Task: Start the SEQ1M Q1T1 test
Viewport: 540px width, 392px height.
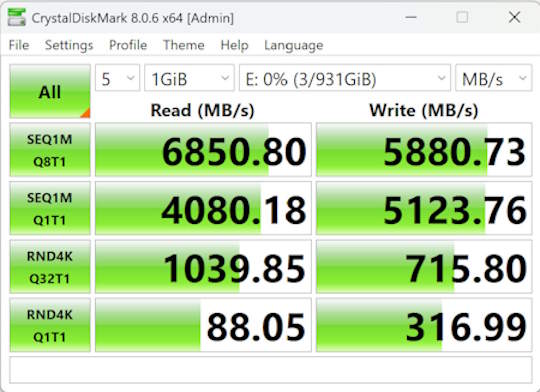Action: [x=50, y=208]
